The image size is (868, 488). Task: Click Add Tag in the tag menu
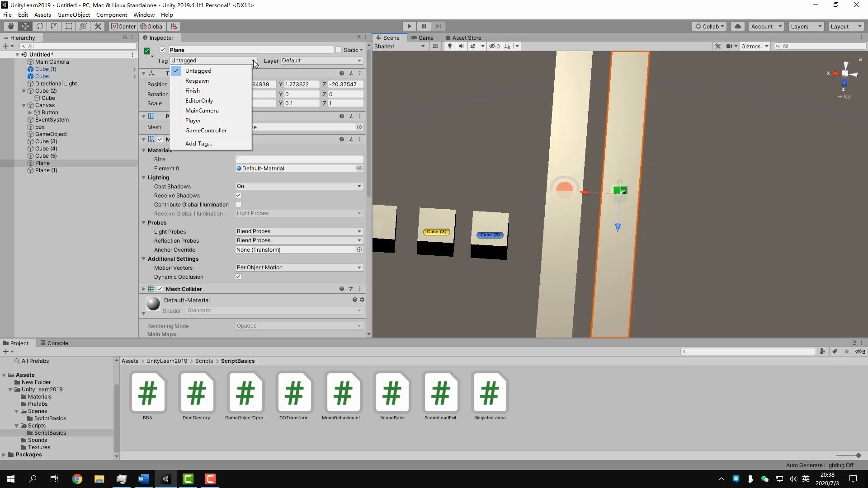pyautogui.click(x=198, y=143)
